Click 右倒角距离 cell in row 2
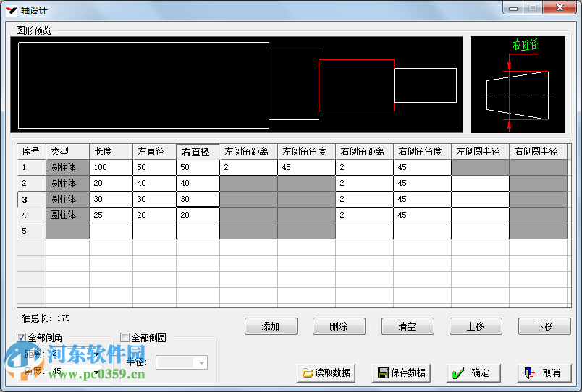The image size is (582, 392). pos(365,183)
